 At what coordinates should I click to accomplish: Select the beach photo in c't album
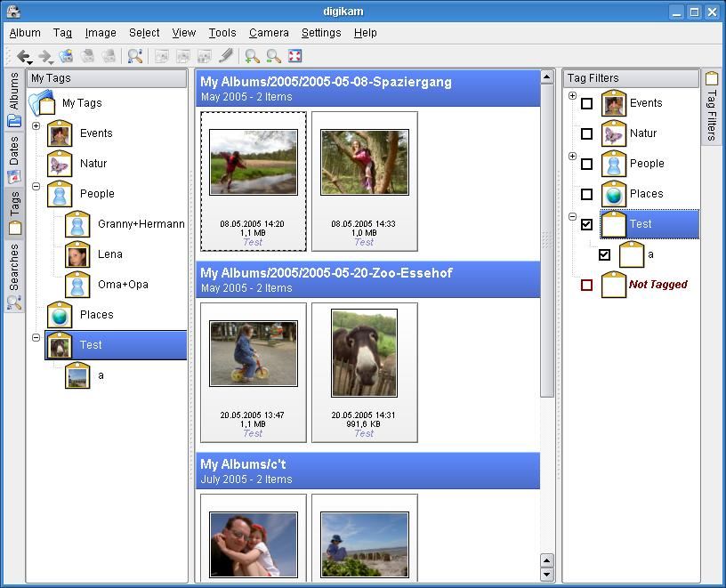(365, 544)
